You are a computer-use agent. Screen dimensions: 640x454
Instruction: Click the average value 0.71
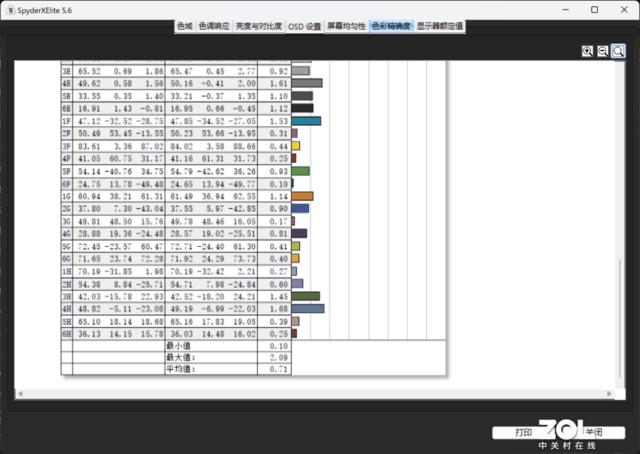(x=279, y=369)
